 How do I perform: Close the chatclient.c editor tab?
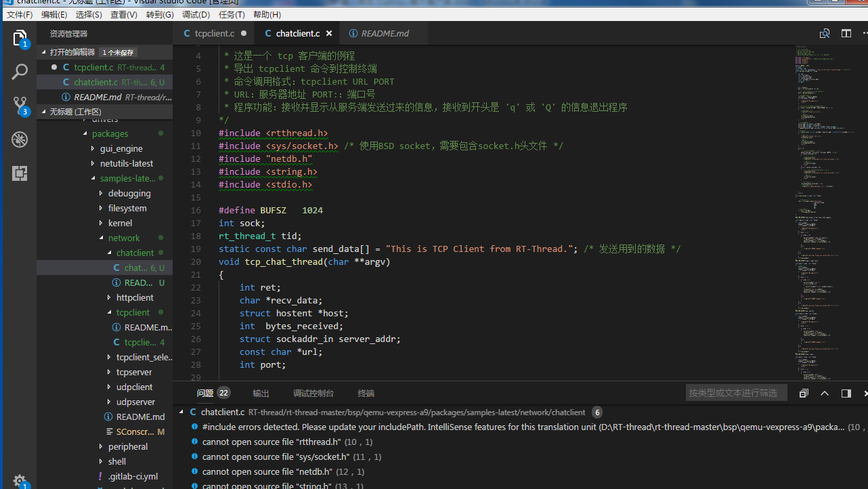pos(329,33)
